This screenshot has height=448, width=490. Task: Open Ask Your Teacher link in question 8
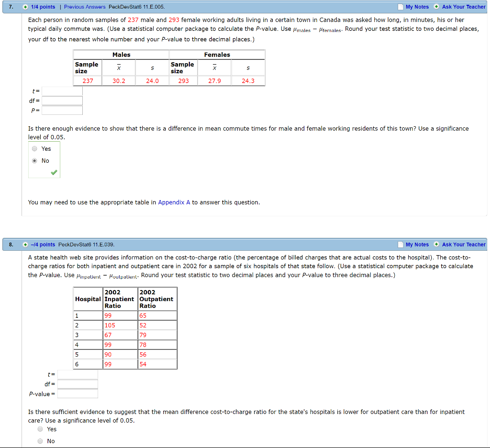[x=464, y=245]
